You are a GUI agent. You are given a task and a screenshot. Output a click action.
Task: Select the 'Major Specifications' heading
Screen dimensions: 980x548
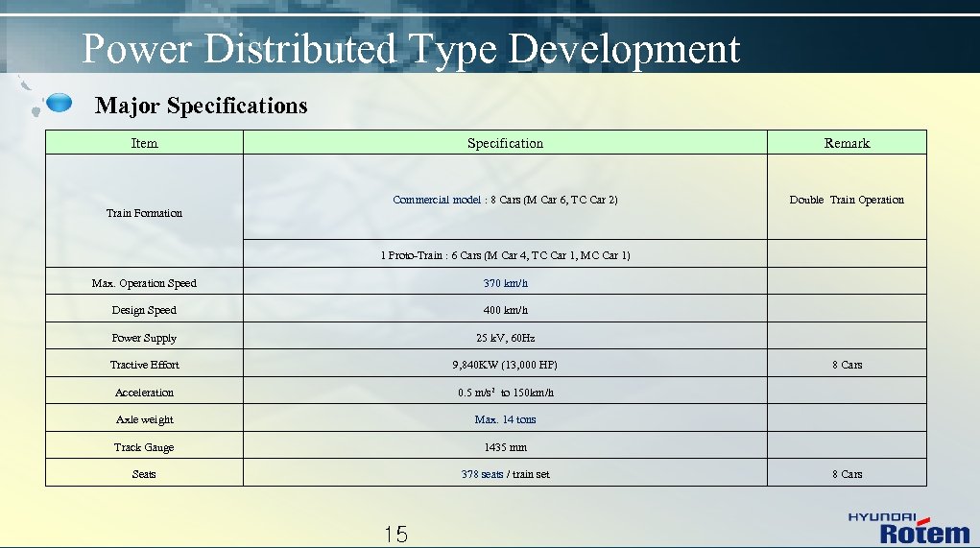(x=201, y=106)
